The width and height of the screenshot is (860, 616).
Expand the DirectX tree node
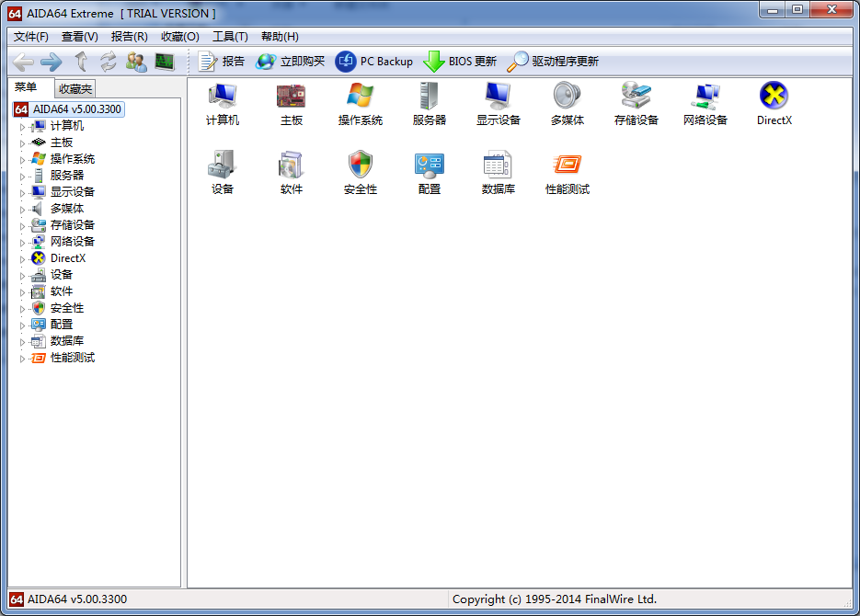point(22,259)
